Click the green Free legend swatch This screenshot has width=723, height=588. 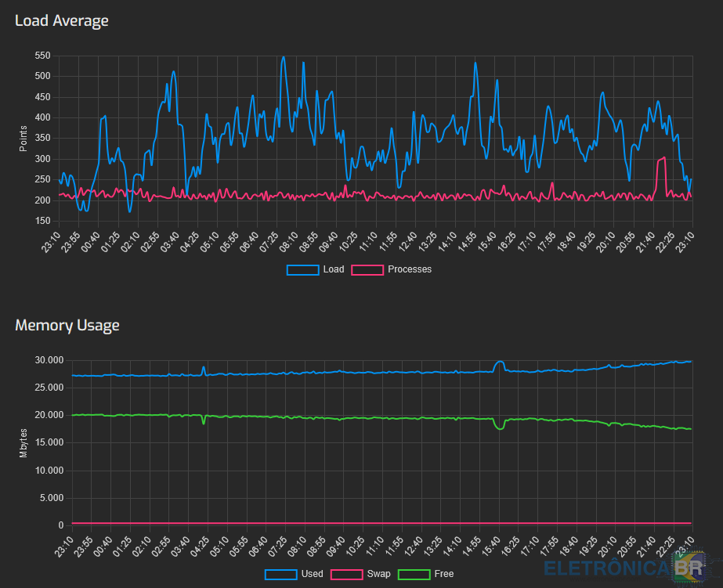pos(414,574)
